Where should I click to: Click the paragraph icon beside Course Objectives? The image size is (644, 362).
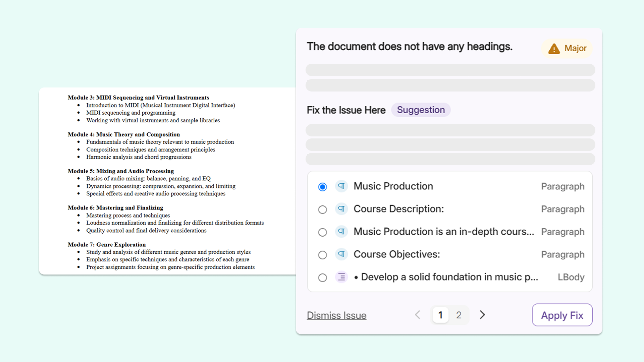click(341, 254)
